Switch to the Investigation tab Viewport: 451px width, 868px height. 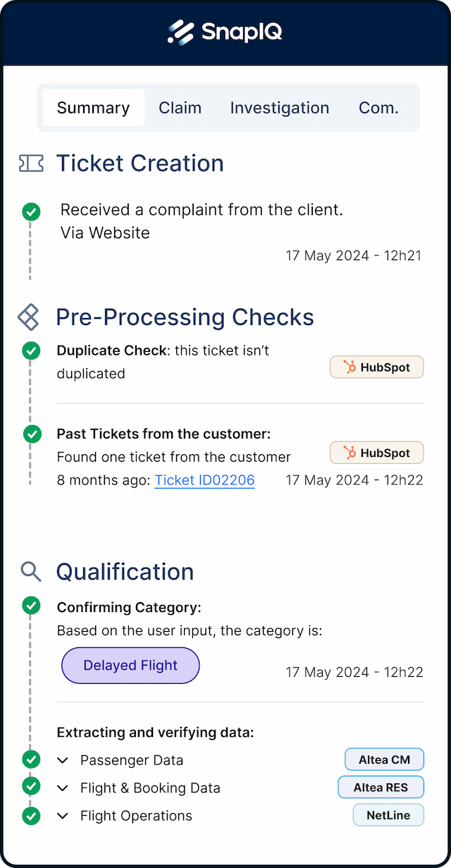tap(279, 107)
